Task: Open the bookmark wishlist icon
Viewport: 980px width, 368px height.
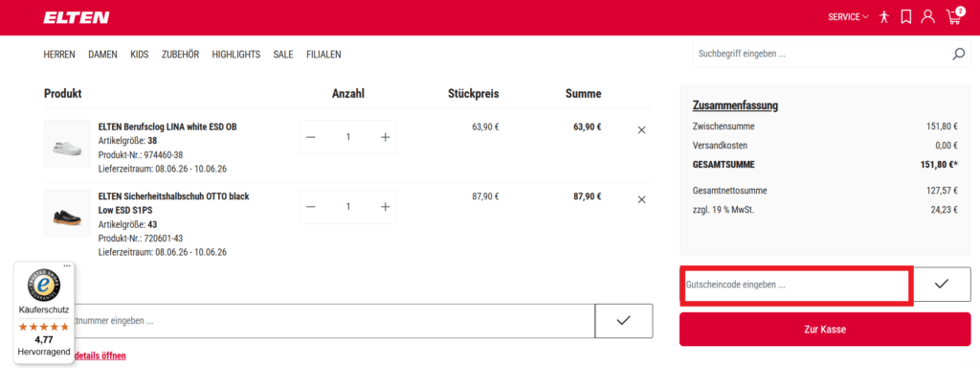Action: pyautogui.click(x=905, y=17)
